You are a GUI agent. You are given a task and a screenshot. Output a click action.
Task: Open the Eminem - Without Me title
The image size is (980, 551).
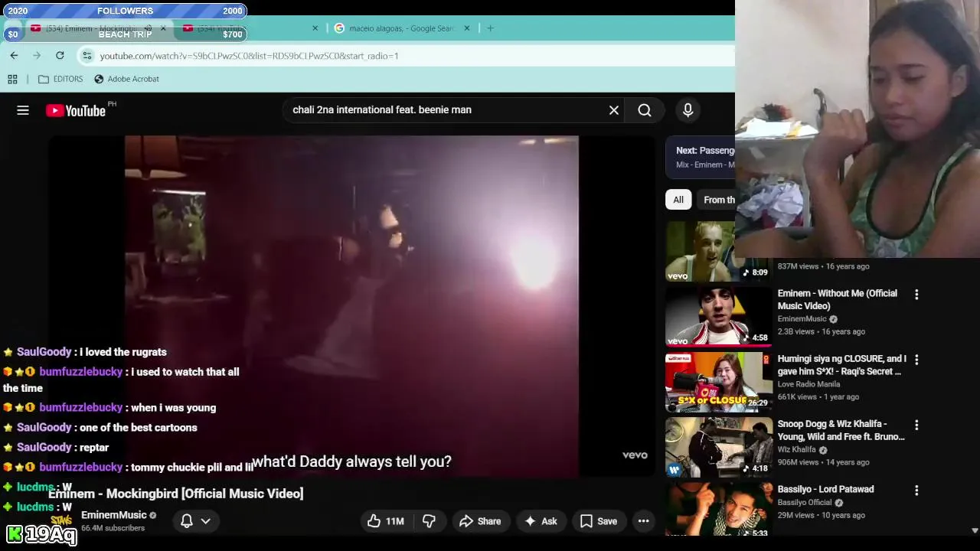click(x=838, y=299)
